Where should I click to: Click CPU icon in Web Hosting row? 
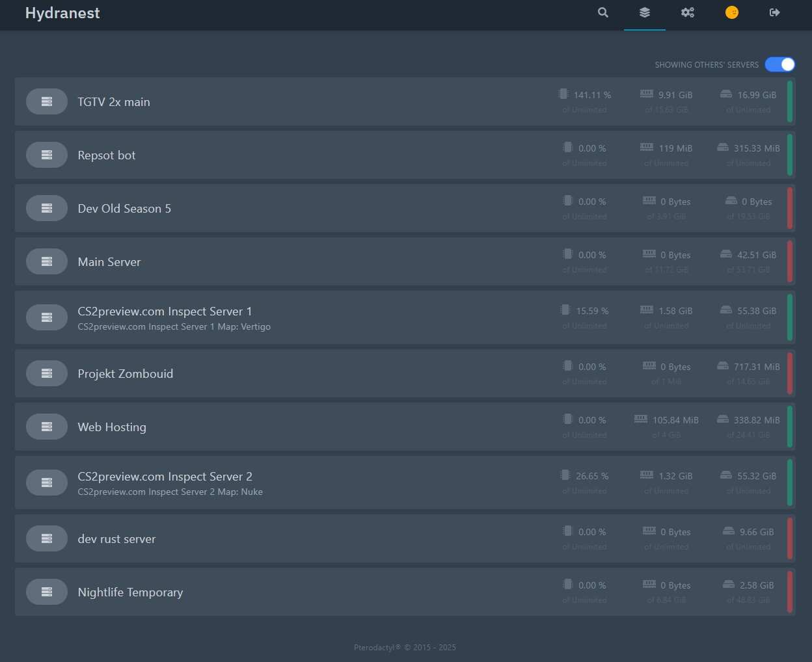pos(568,419)
